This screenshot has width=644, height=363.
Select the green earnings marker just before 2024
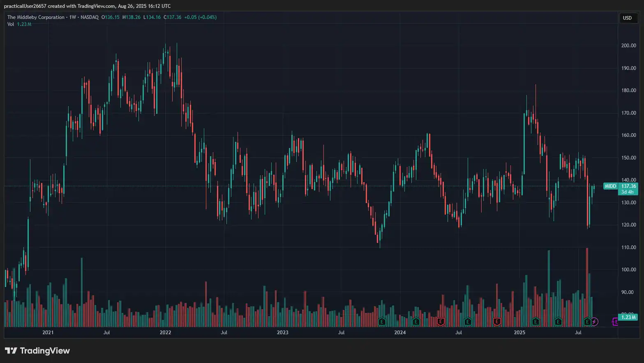click(382, 321)
